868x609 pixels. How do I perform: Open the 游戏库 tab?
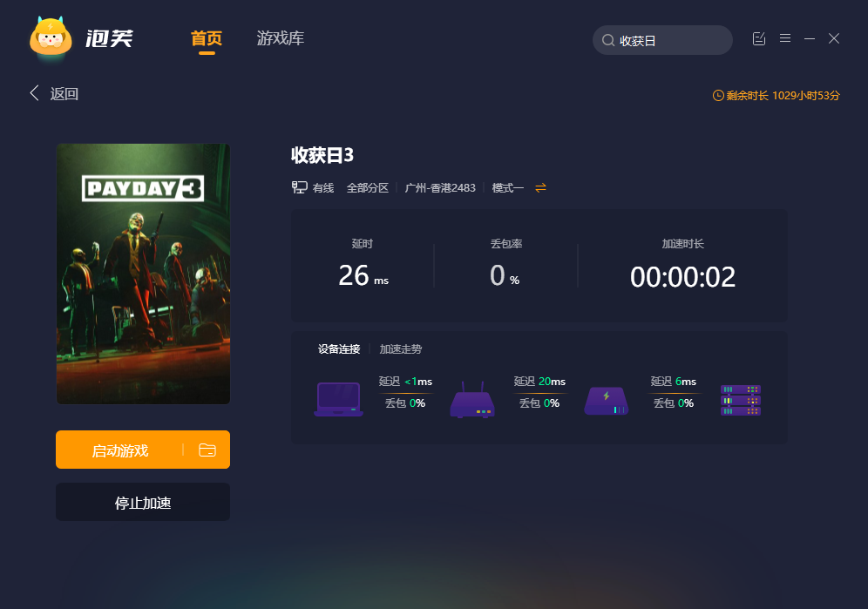pos(280,38)
